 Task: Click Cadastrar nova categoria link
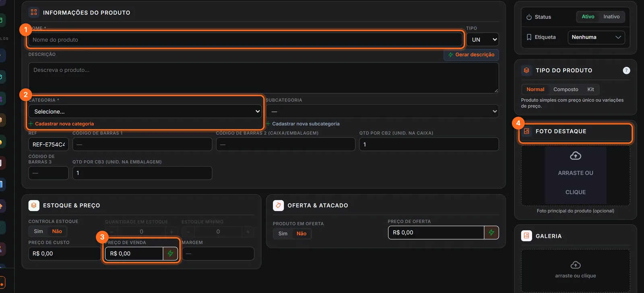point(61,124)
